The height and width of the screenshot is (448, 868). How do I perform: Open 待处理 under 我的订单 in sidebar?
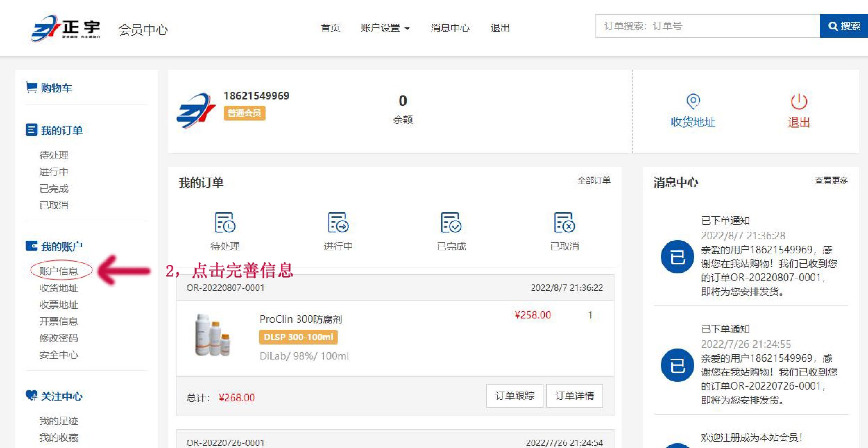coord(54,155)
